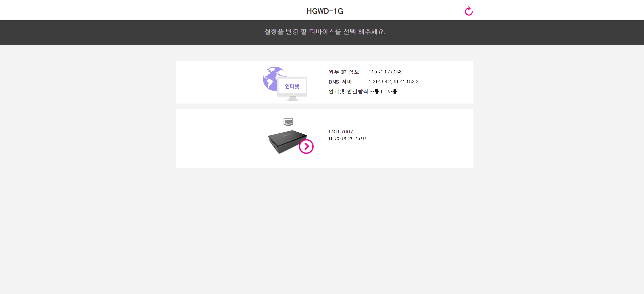Image resolution: width=644 pixels, height=294 pixels.
Task: Click the 인터넷 text on monitor screen
Action: 292,86
